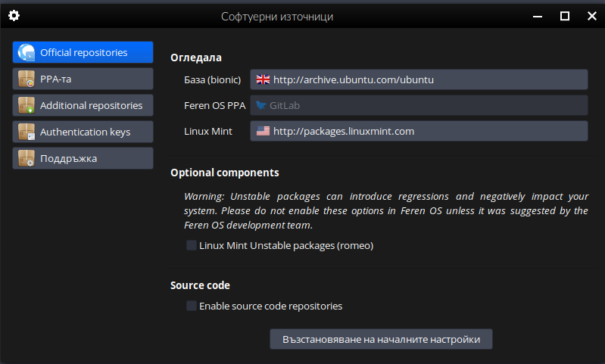
Task: Open the Feren OS PPA GitLab field
Action: [419, 105]
